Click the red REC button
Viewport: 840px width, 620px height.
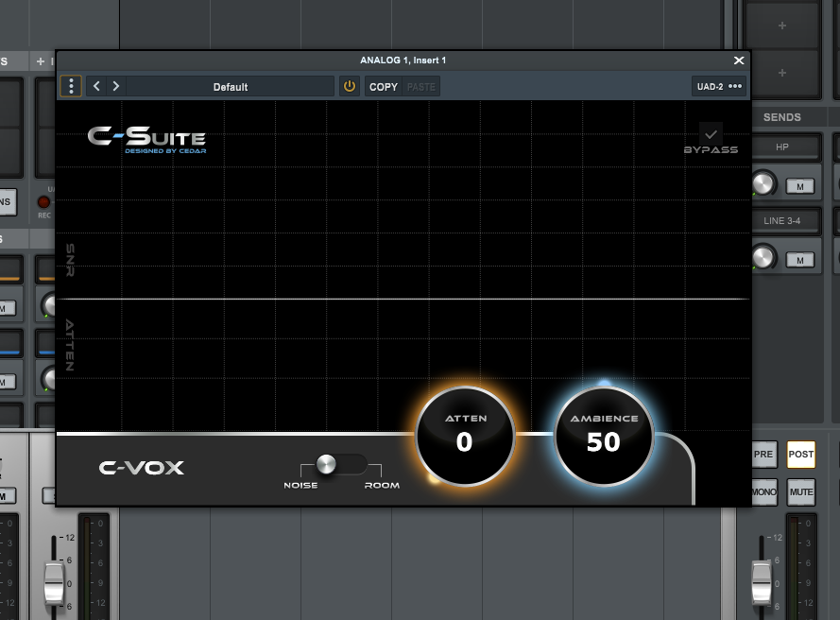43,202
